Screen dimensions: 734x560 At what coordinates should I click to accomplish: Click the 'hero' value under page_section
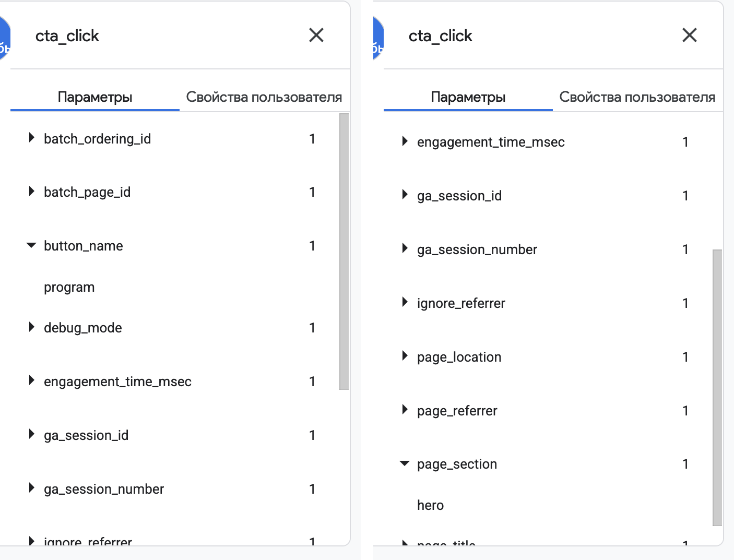[431, 505]
